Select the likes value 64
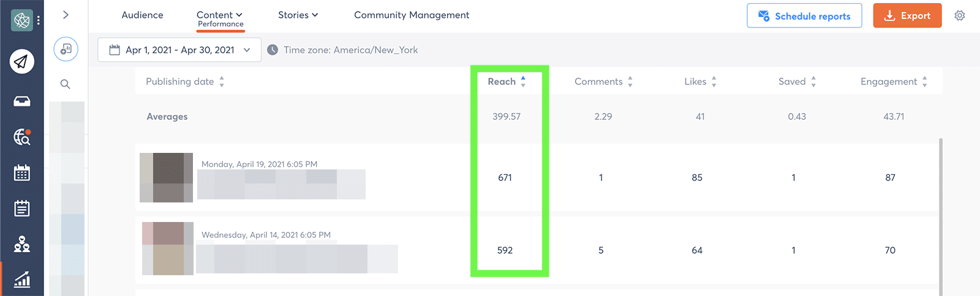The image size is (980, 296). 697,250
